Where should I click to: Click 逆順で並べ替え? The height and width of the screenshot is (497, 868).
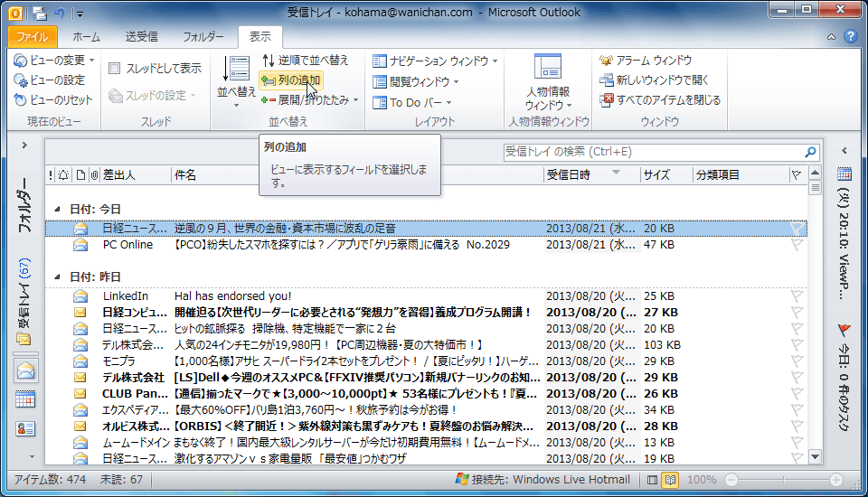coord(305,60)
